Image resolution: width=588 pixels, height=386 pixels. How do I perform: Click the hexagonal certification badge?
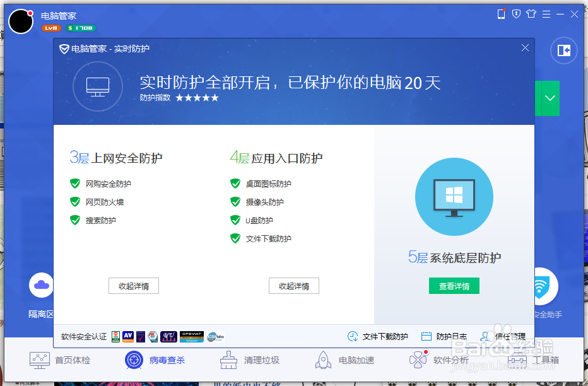(x=153, y=337)
